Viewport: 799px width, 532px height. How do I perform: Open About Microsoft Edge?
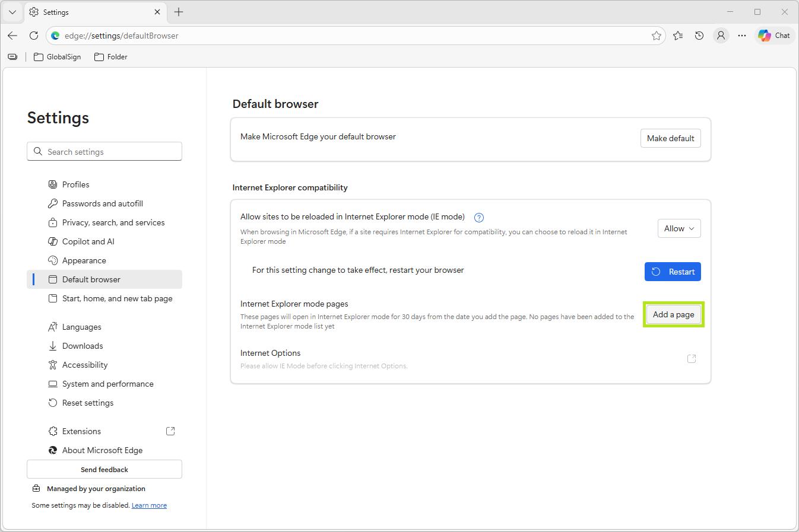click(x=104, y=450)
